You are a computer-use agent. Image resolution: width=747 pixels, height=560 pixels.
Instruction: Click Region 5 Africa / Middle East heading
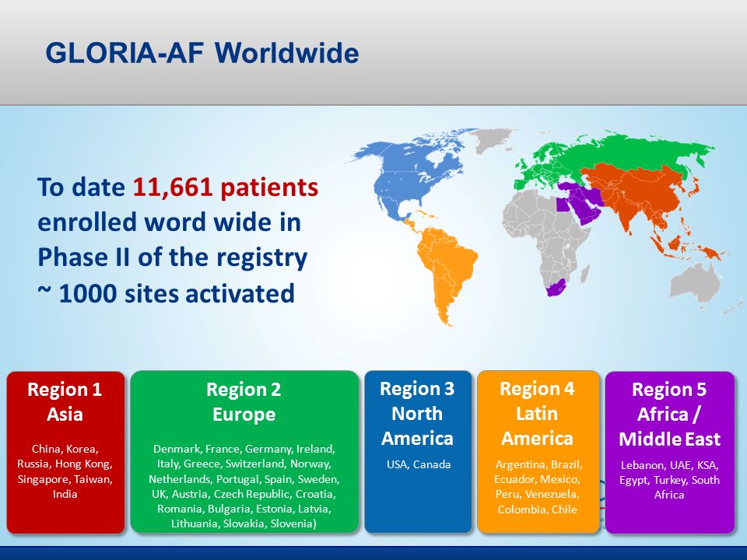pyautogui.click(x=669, y=414)
